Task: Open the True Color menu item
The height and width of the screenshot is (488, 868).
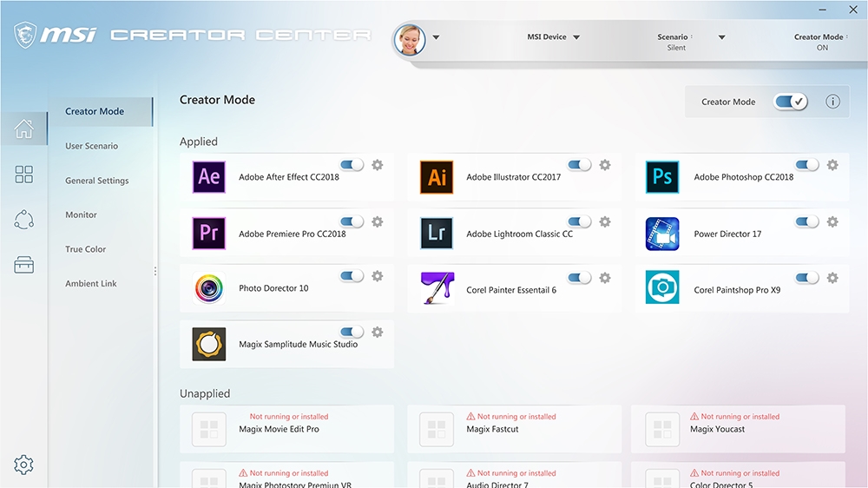Action: click(x=85, y=249)
